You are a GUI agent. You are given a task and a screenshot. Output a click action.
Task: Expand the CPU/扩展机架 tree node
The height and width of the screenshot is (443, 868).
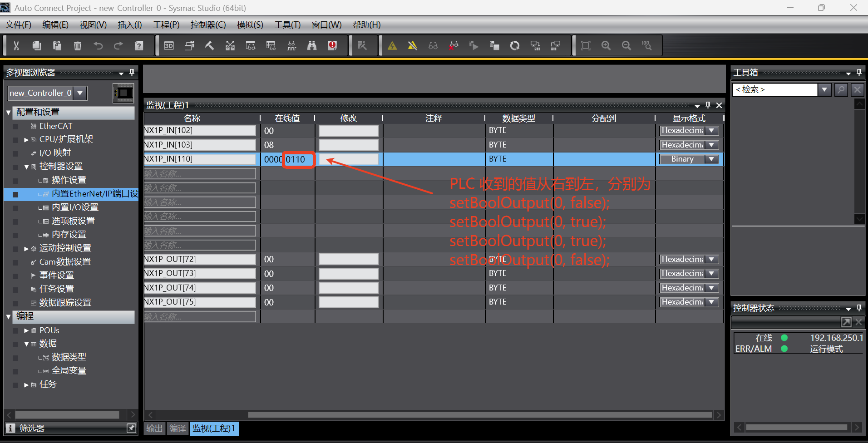point(26,140)
